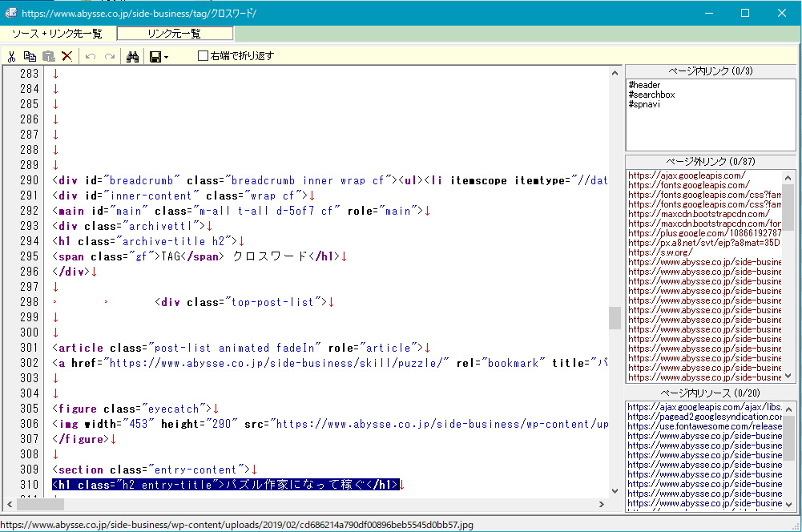The image size is (802, 532).
Task: Click the floppy disk save icon
Action: [155, 56]
